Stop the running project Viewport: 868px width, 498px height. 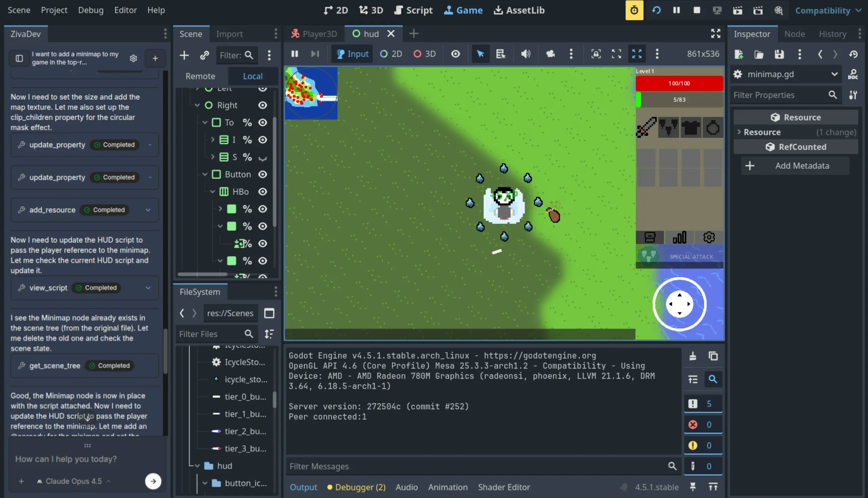[696, 10]
